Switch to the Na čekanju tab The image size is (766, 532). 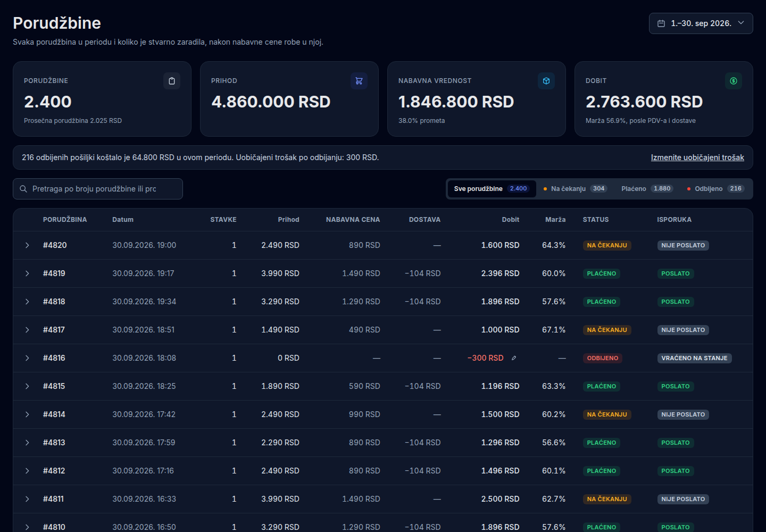tap(575, 189)
